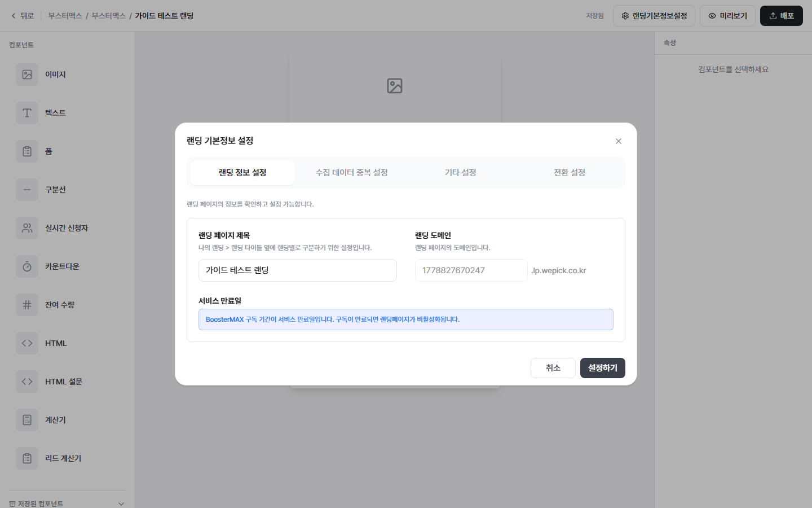
Task: Select the 실시간 신청자 people icon
Action: point(27,228)
